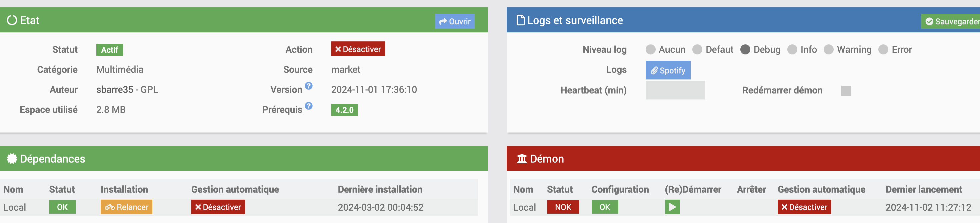The image size is (980, 223).
Task: Select the Defaut log level
Action: click(x=697, y=49)
